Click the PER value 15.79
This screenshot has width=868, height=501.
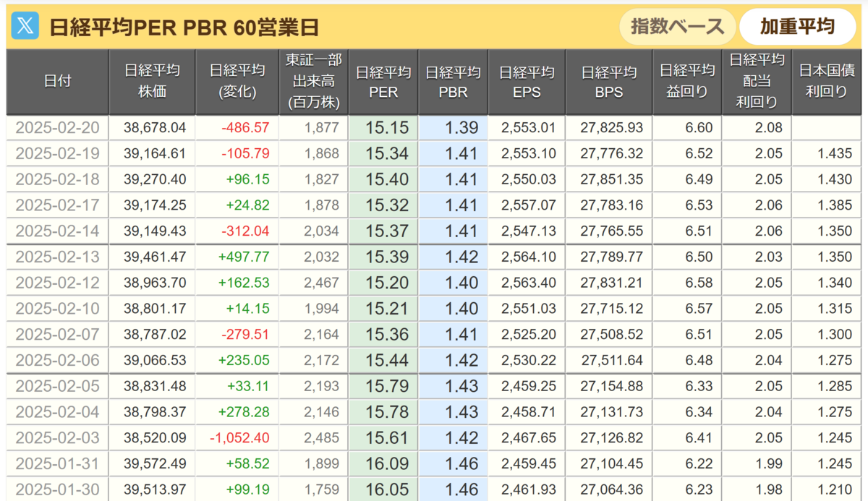coord(387,386)
